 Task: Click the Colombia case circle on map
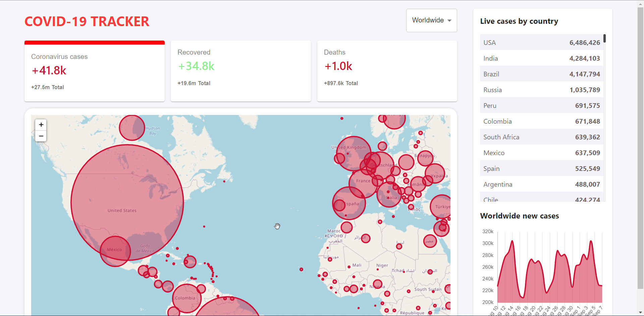tap(187, 298)
